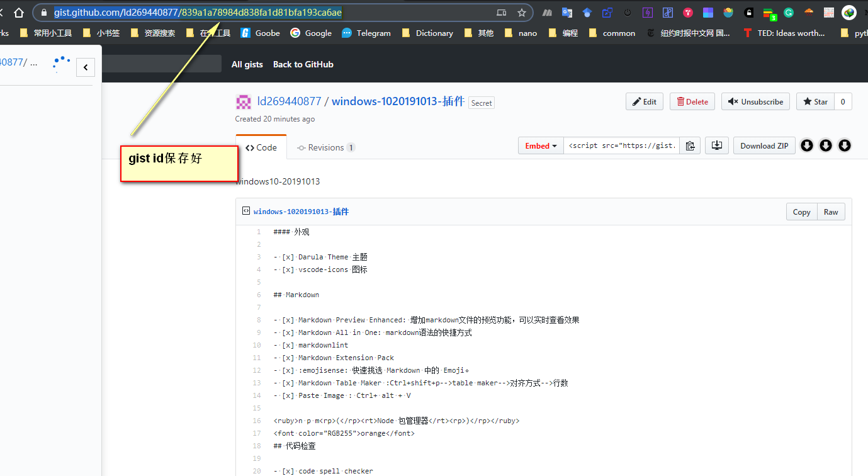This screenshot has width=868, height=476.
Task: Open the Dictionary bookmark folder
Action: (427, 33)
